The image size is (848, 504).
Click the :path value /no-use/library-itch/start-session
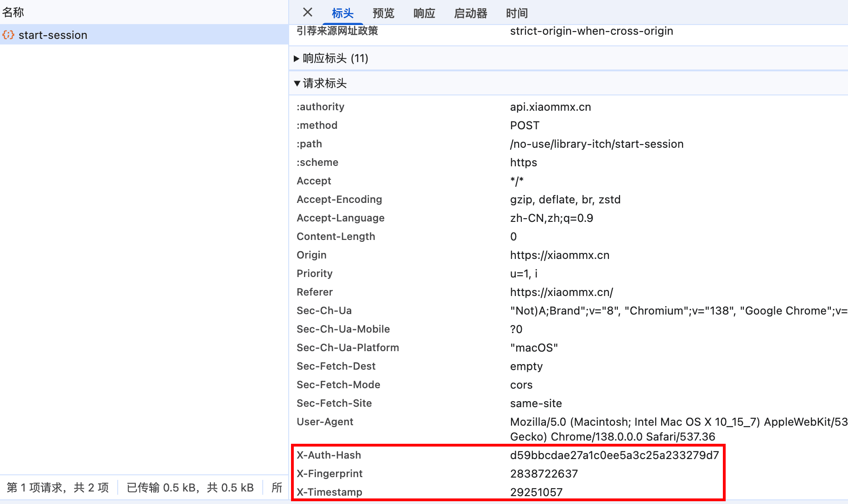[597, 144]
